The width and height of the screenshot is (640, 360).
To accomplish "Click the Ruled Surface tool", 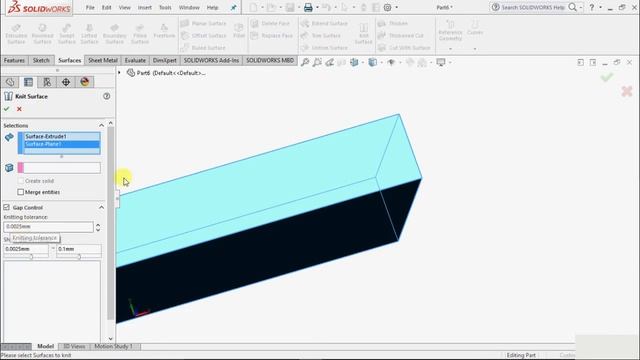I will (203, 48).
